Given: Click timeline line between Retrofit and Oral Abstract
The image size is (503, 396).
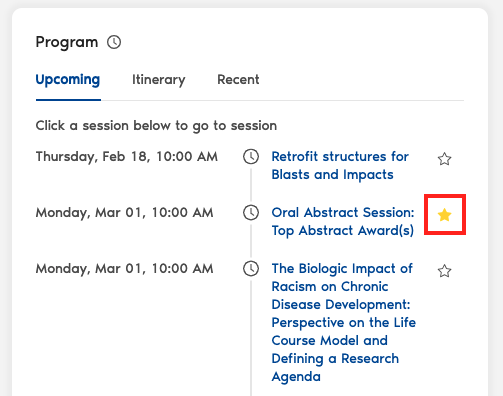Looking at the screenshot, I should click(x=251, y=185).
